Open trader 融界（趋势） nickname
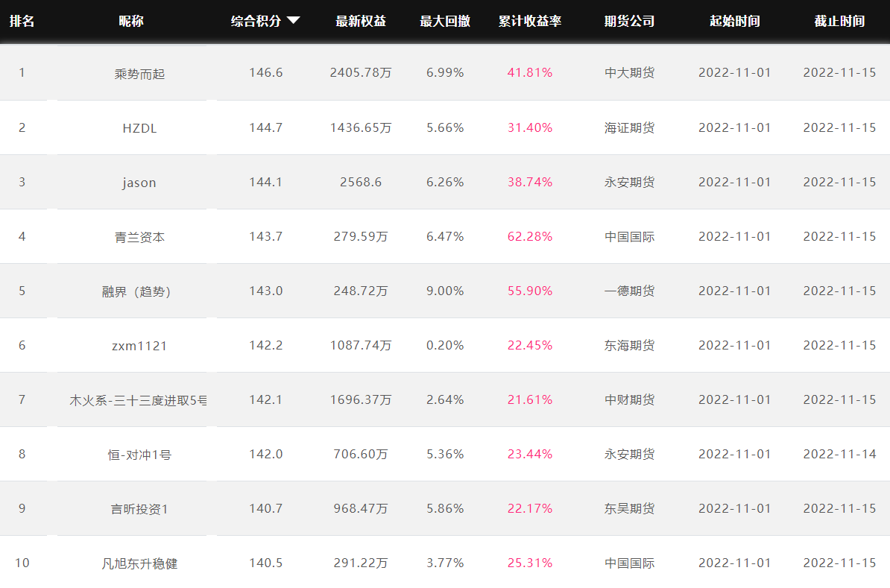 (x=136, y=291)
